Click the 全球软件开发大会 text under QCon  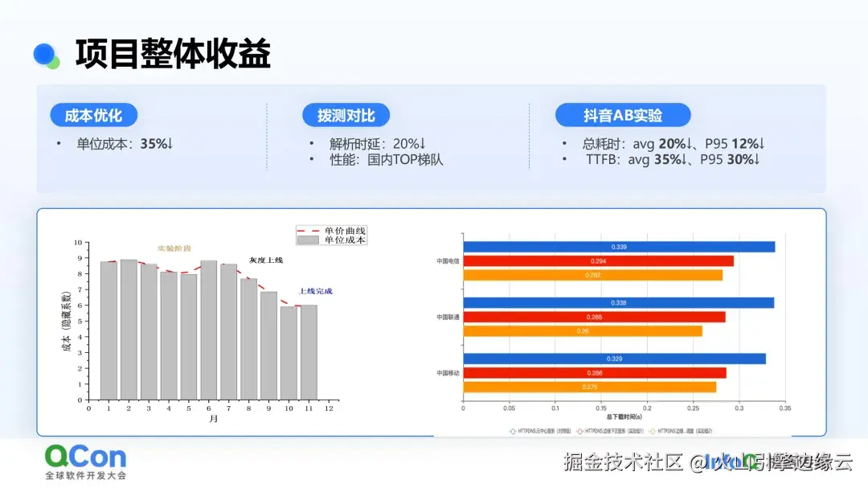pos(86,474)
